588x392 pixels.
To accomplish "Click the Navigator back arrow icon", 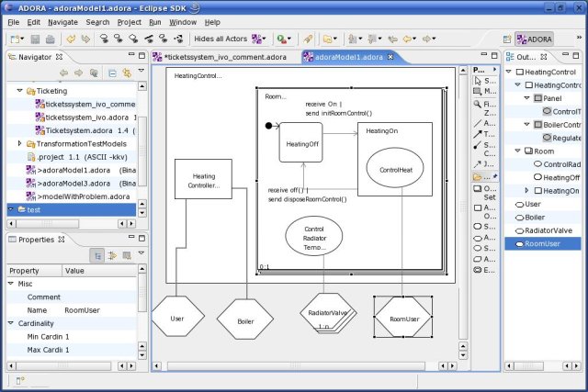I will click(64, 73).
